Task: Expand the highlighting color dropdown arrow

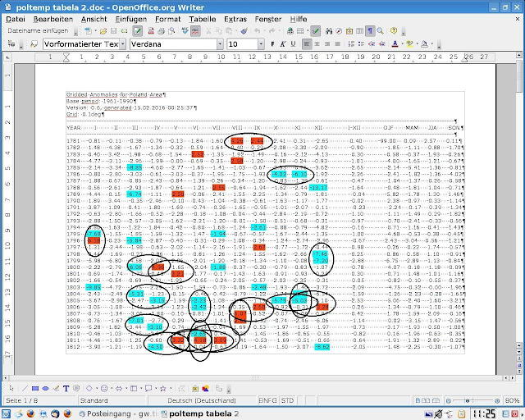Action: pyautogui.click(x=417, y=43)
